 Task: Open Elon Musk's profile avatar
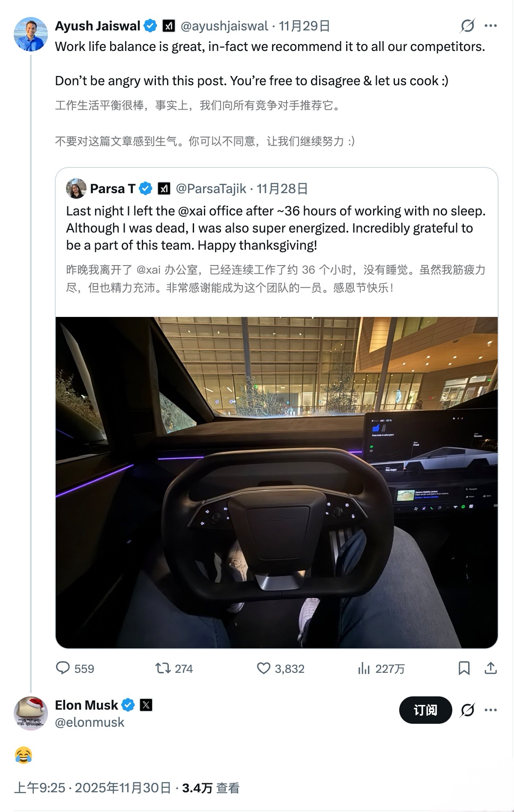[x=30, y=713]
